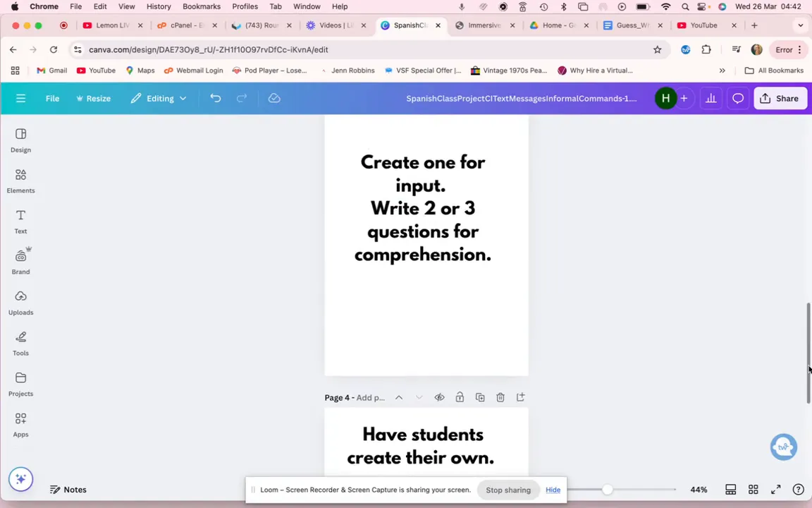Open the comments speech bubble icon
This screenshot has width=812, height=508.
(737, 99)
